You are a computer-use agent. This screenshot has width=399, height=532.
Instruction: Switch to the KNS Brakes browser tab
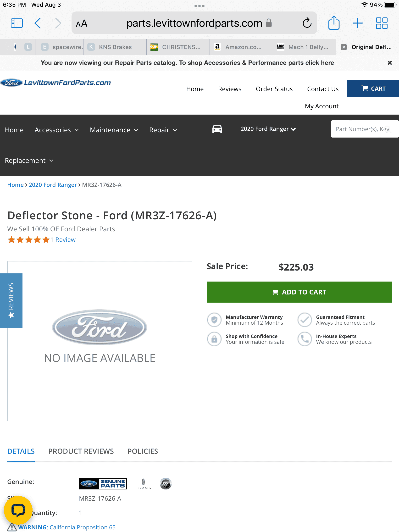(x=115, y=47)
